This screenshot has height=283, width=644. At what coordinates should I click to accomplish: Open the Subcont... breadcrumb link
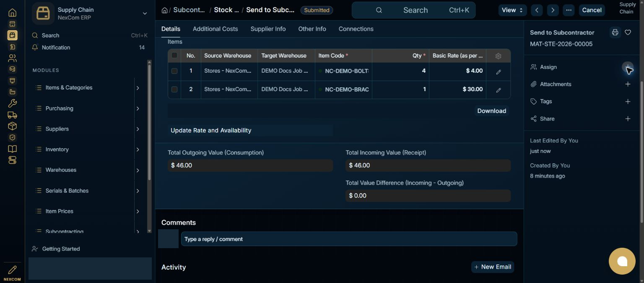pos(189,10)
